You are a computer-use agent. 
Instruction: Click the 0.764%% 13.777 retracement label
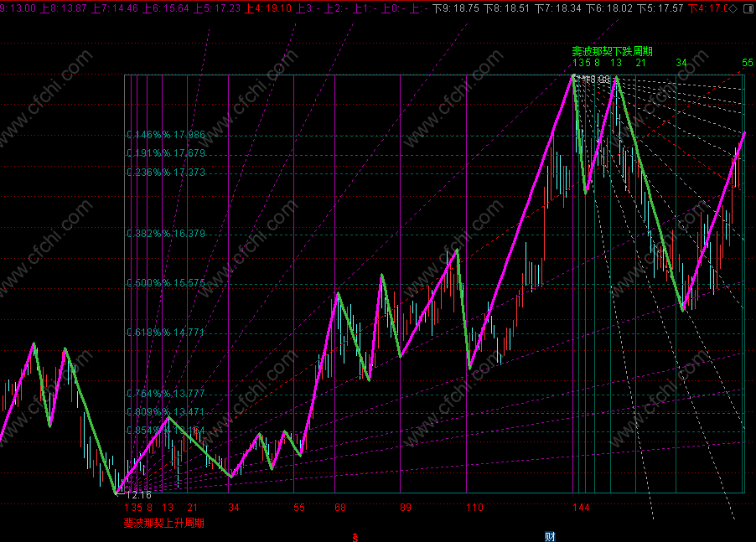pos(166,394)
